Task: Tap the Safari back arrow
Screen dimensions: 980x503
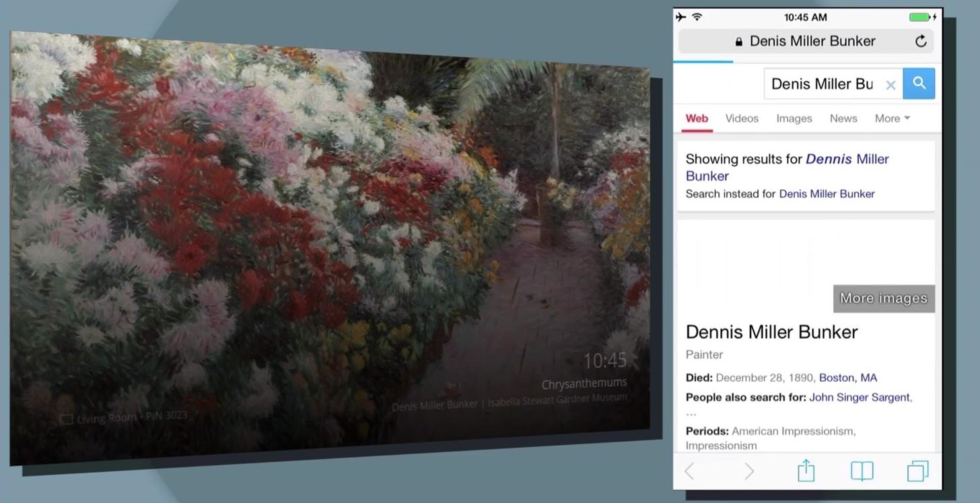Action: (689, 471)
